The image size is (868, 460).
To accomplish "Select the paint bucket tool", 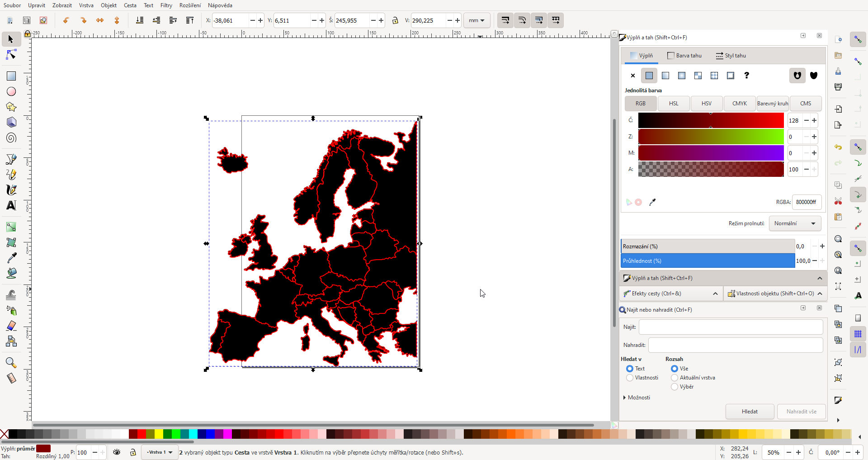I will click(x=11, y=273).
